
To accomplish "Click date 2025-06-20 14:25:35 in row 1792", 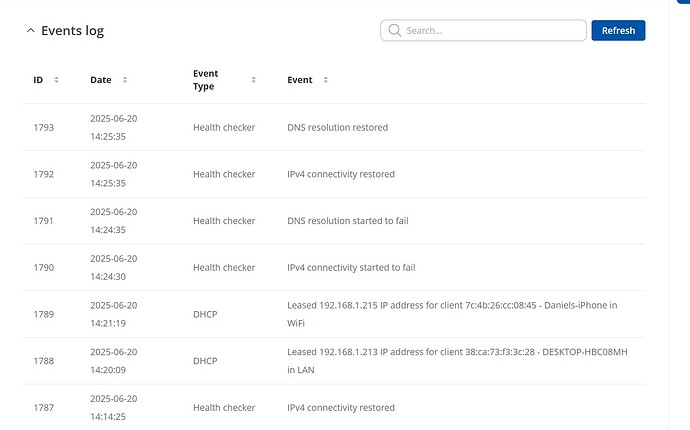I will coord(114,174).
